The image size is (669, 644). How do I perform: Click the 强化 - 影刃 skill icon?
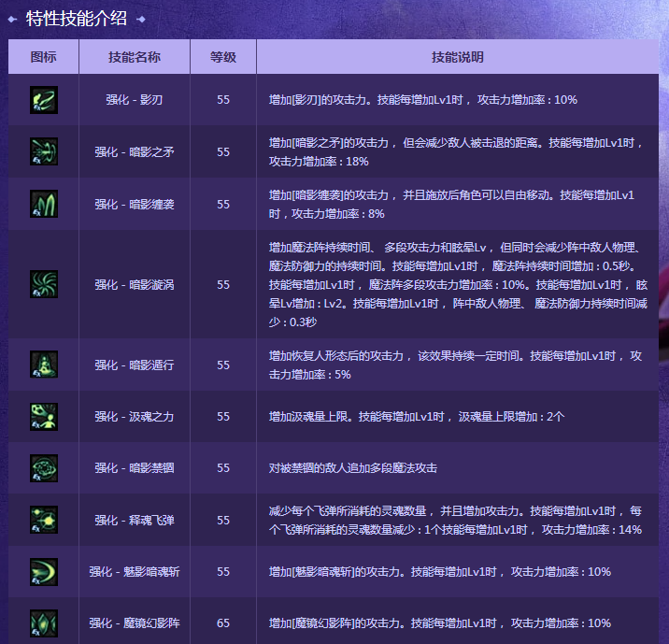pyautogui.click(x=44, y=100)
